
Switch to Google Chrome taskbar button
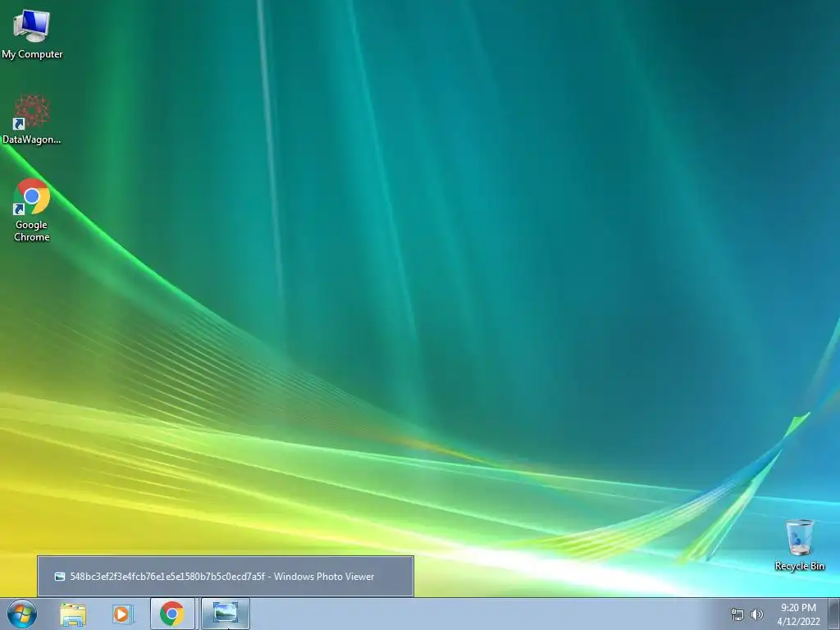pos(172,614)
